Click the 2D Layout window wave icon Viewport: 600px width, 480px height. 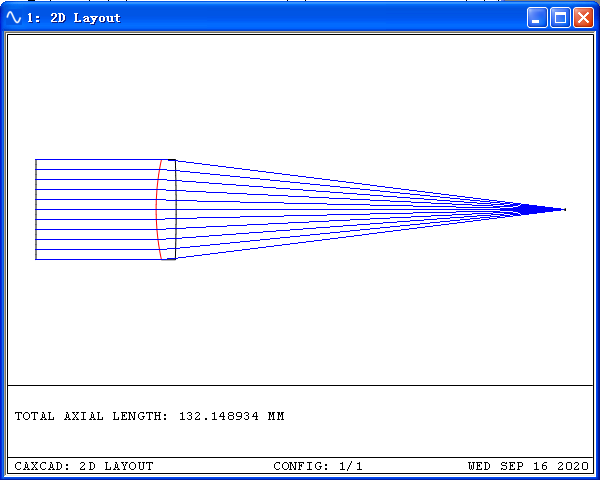pyautogui.click(x=13, y=18)
